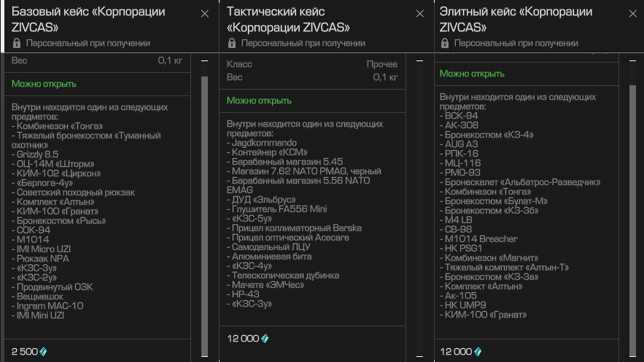Click Элитный кейс scrollbar thumb
This screenshot has height=362, width=644.
(632, 221)
